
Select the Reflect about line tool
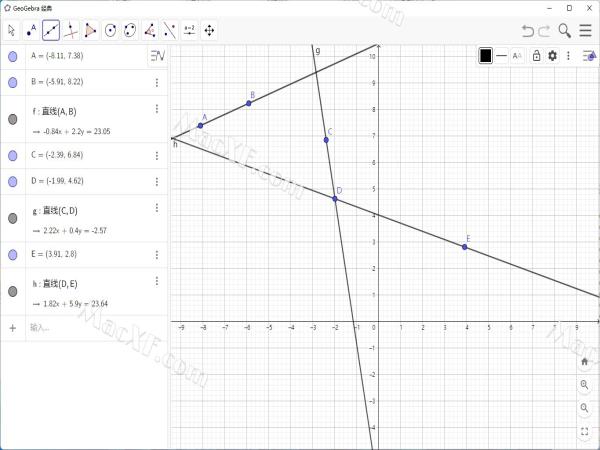(170, 31)
